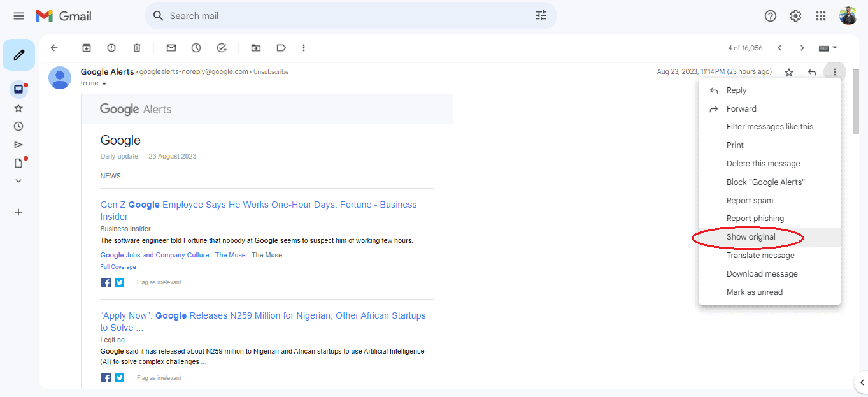Screen dimensions: 868x397
Task: Open toolbar More options dots
Action: 304,48
